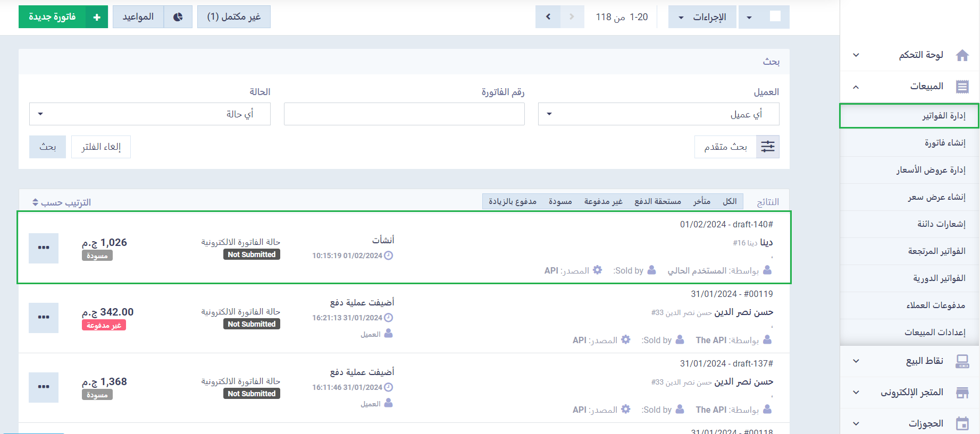980x434 pixels.
Task: Tick the select-all invoices checkbox
Action: 775,16
